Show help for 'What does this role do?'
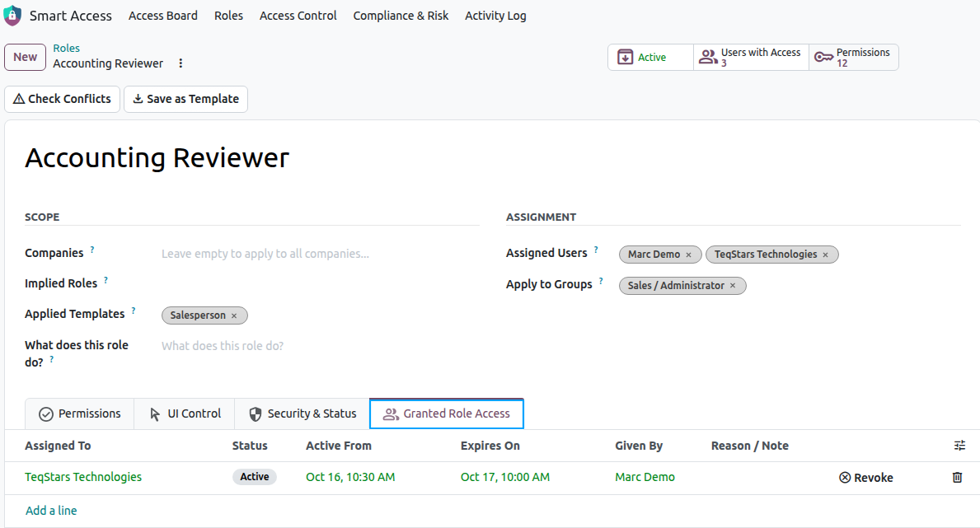This screenshot has height=528, width=980. [51, 359]
